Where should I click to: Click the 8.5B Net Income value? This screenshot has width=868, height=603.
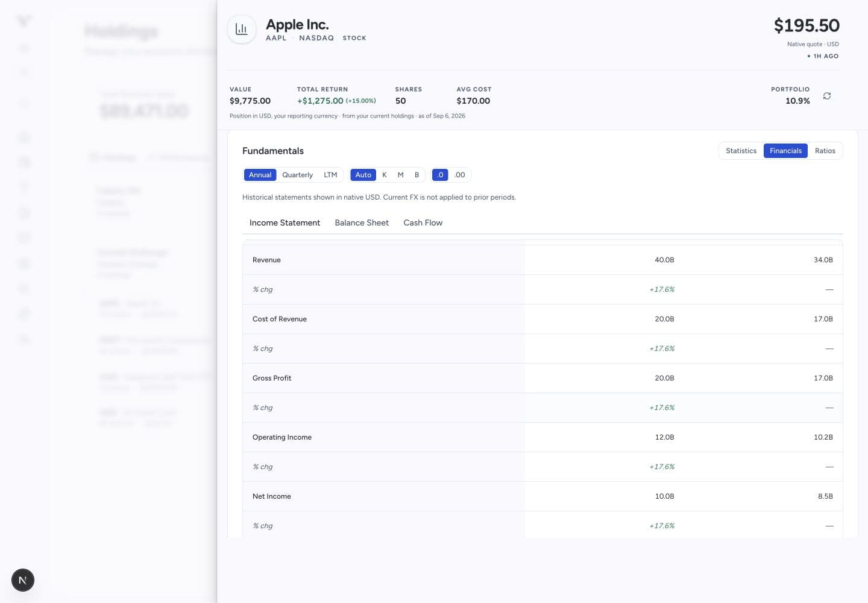click(x=825, y=496)
